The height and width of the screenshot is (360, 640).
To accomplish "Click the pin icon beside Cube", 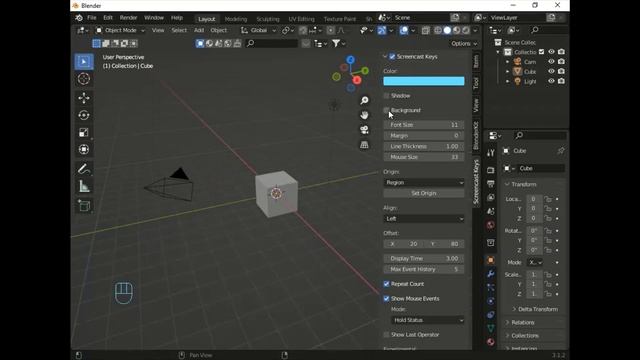I will coord(561,151).
